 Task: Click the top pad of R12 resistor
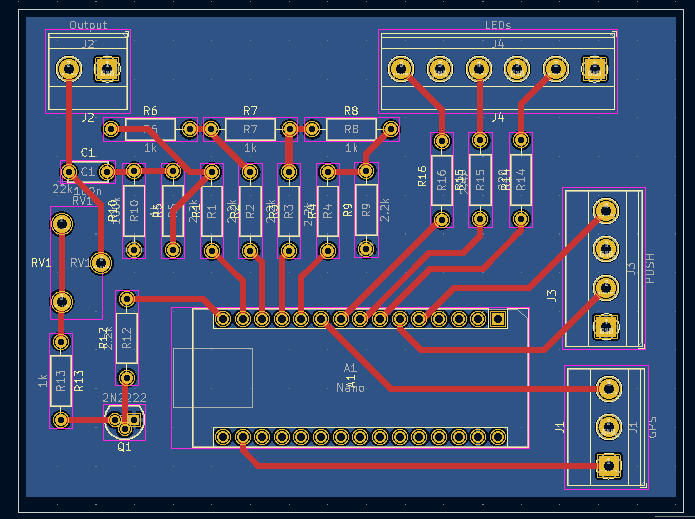pyautogui.click(x=127, y=299)
